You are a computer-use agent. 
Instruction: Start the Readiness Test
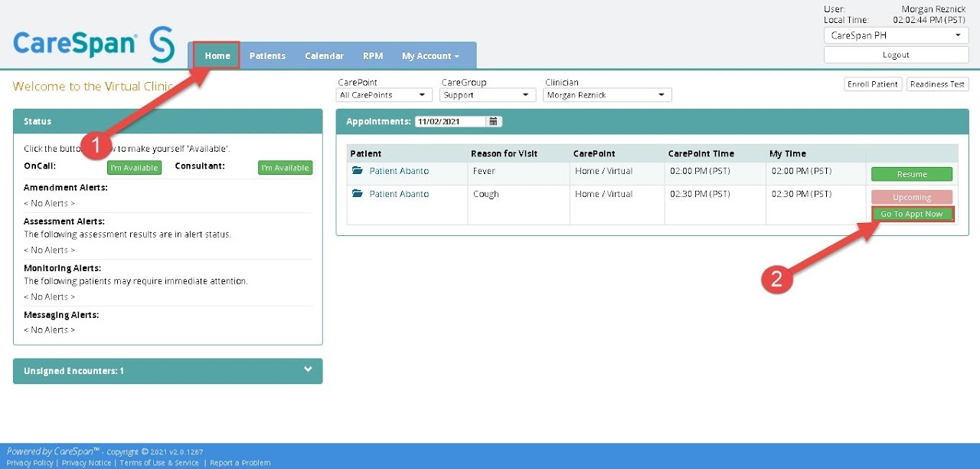click(938, 84)
